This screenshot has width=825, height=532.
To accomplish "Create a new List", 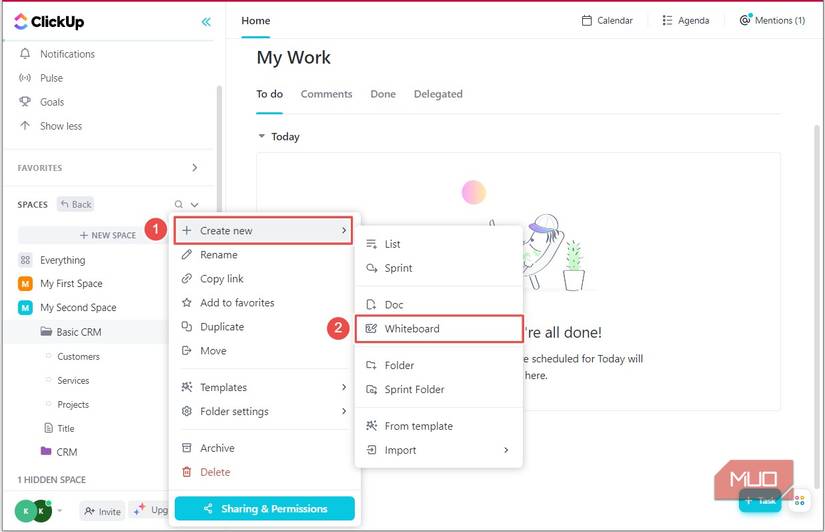I will click(x=392, y=244).
